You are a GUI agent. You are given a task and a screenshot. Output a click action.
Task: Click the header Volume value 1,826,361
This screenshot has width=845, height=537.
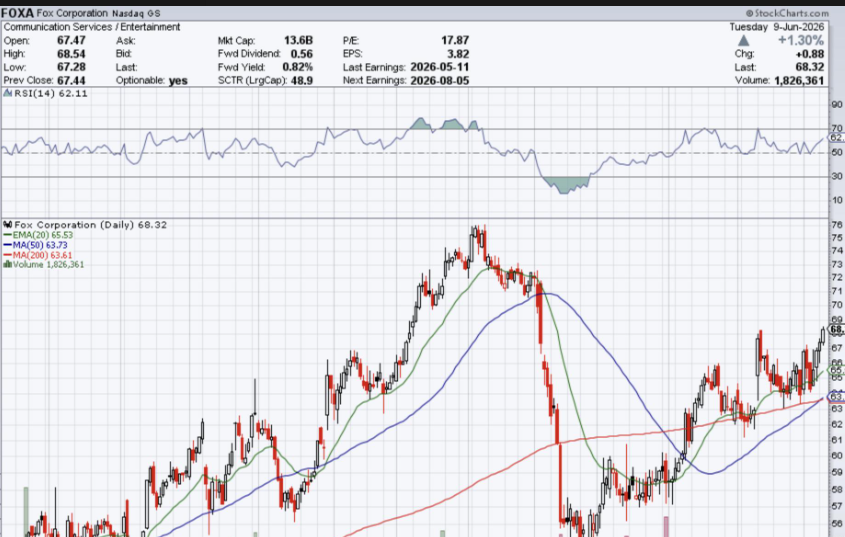(799, 80)
